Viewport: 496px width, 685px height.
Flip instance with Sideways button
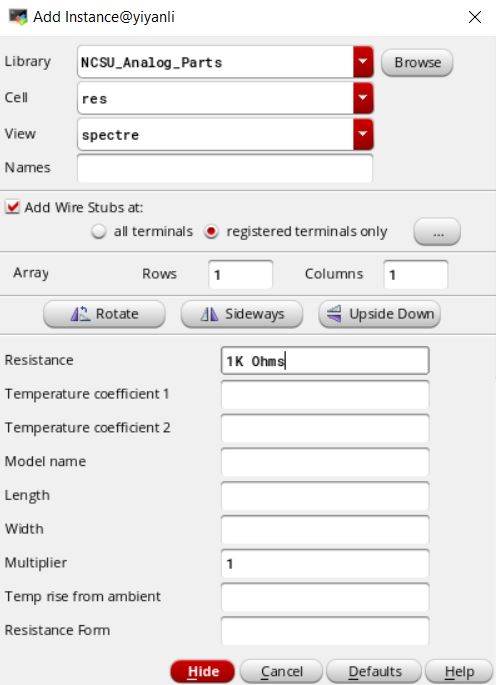click(x=242, y=314)
